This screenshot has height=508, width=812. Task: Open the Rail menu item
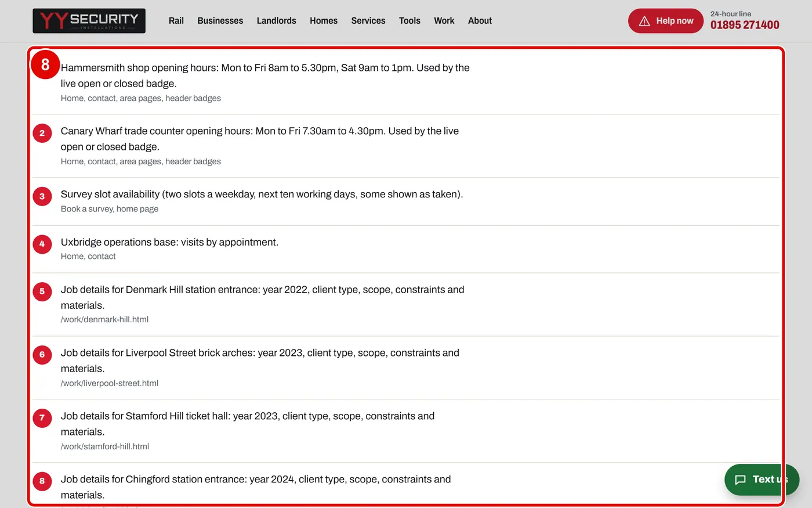click(x=176, y=21)
